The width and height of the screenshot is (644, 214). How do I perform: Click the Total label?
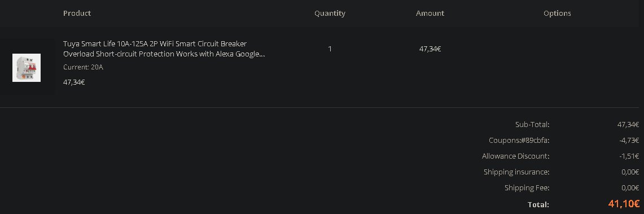point(538,204)
